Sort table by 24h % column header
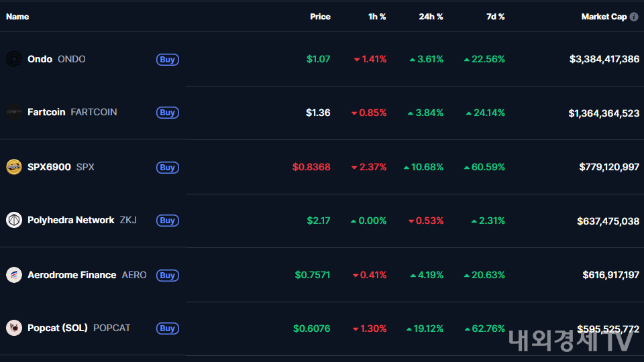 click(x=431, y=17)
